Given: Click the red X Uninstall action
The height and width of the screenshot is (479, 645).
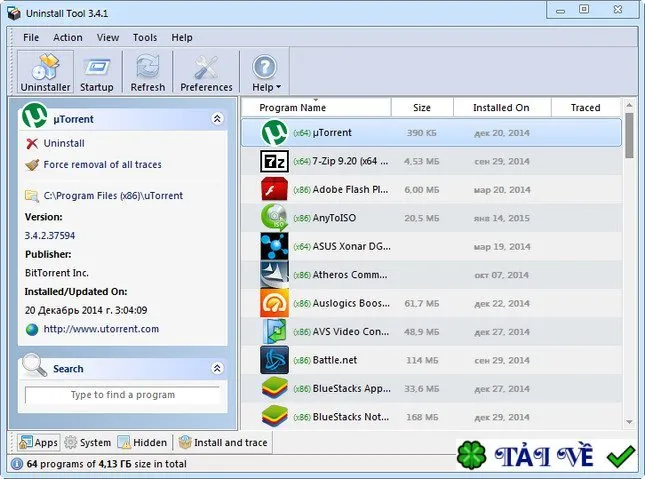Looking at the screenshot, I should [55, 143].
